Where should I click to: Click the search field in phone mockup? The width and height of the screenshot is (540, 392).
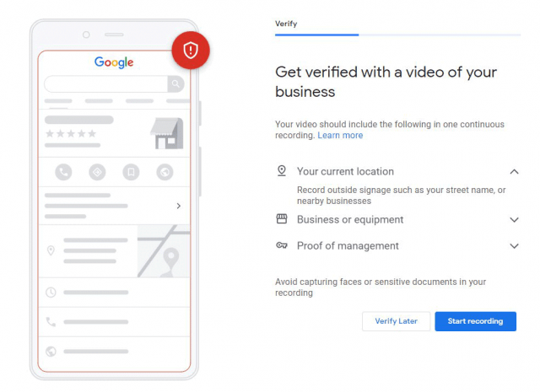[106, 83]
